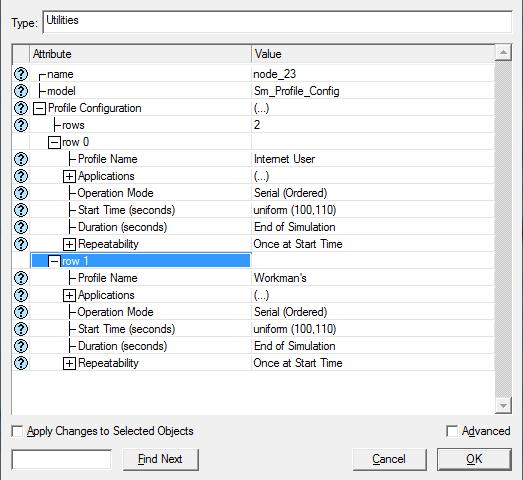Select the model attribute label
Image resolution: width=523 pixels, height=480 pixels.
pyautogui.click(x=61, y=91)
